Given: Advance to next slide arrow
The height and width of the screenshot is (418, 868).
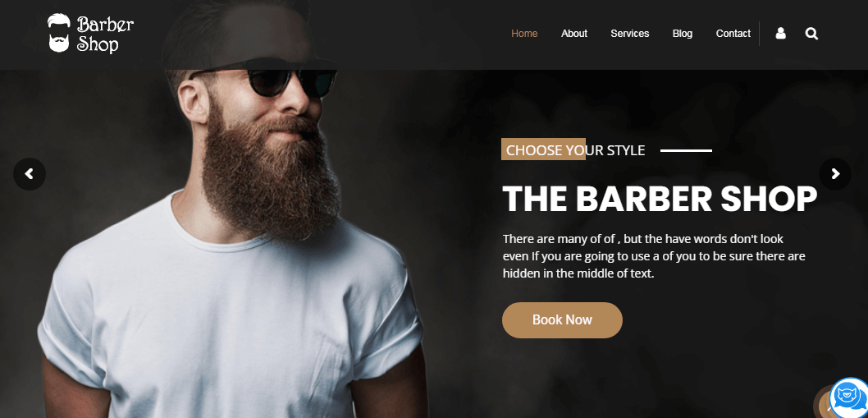Looking at the screenshot, I should click(x=835, y=174).
